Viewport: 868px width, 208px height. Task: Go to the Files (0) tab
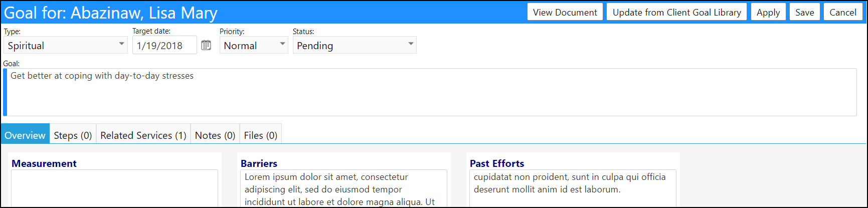coord(261,135)
